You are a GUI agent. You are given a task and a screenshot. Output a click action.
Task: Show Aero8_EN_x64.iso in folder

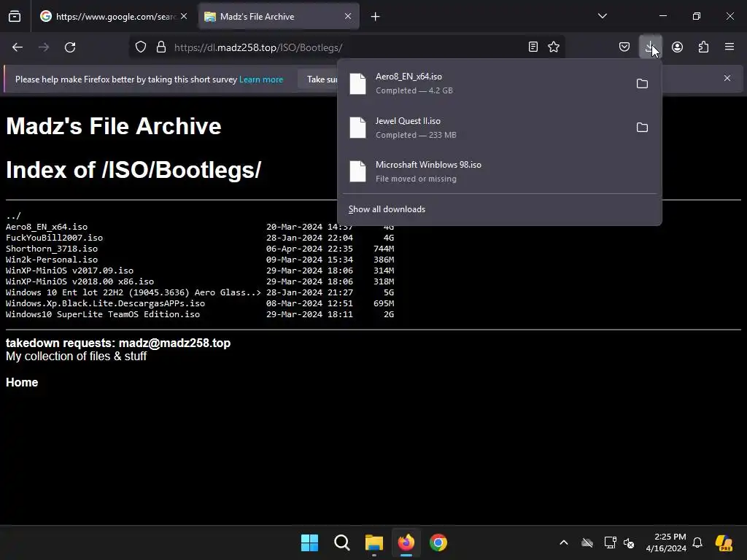pos(642,84)
